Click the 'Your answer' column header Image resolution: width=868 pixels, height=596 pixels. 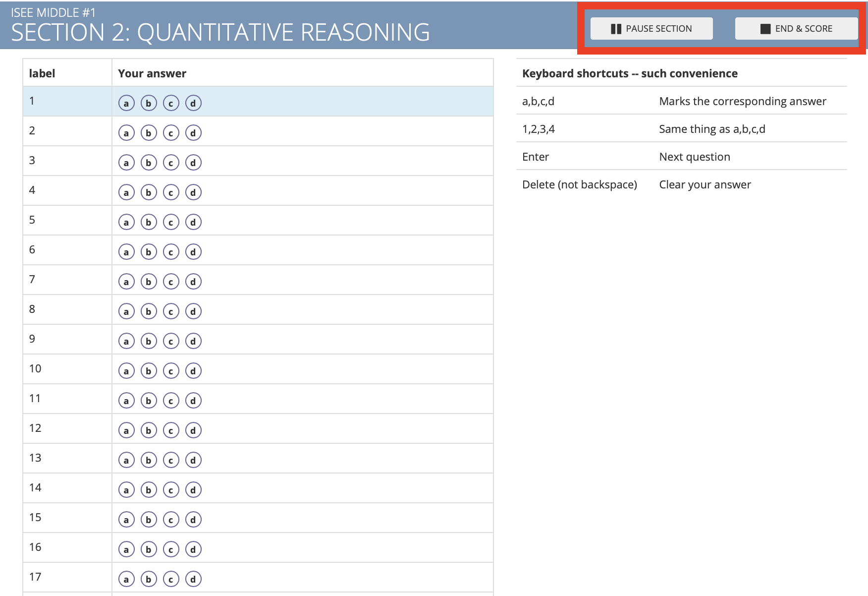(303, 73)
